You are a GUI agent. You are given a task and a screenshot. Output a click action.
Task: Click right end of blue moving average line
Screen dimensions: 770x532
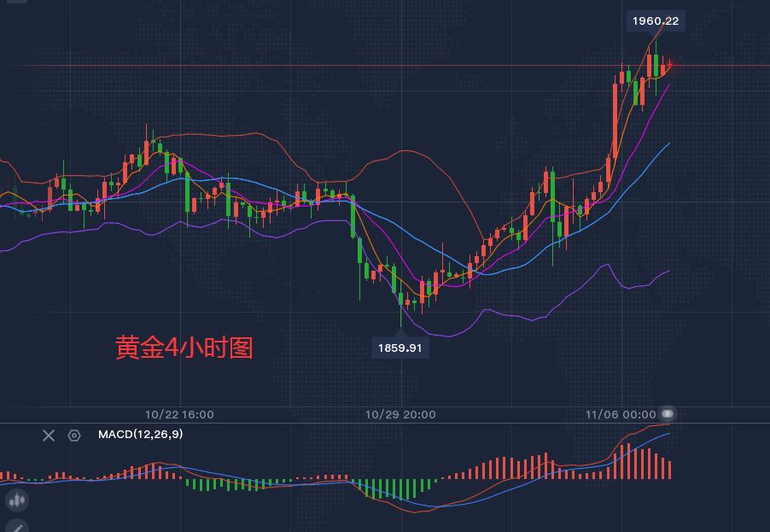[x=668, y=143]
